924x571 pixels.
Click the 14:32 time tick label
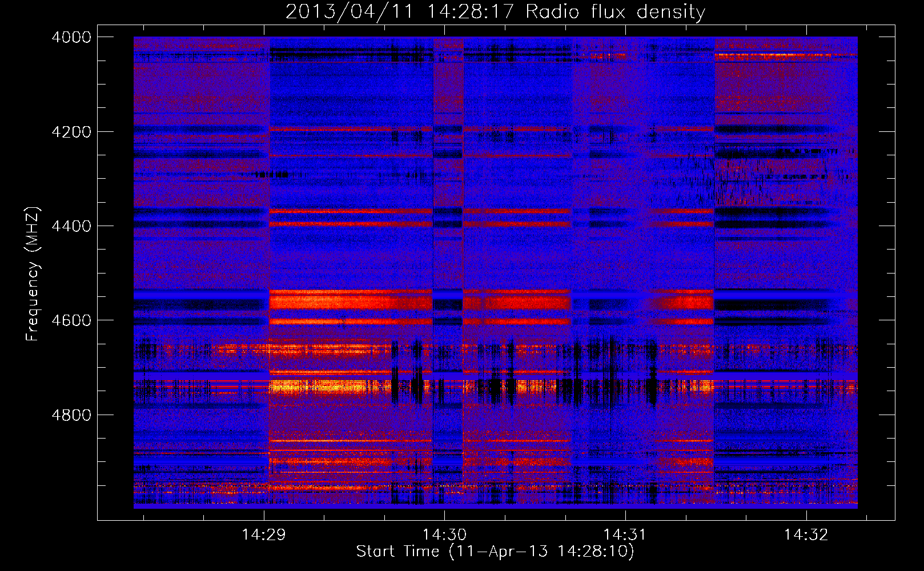pyautogui.click(x=806, y=535)
